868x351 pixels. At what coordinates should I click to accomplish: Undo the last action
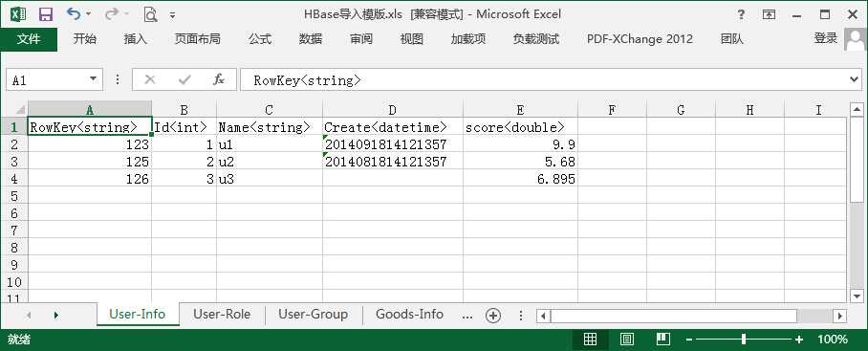73,13
